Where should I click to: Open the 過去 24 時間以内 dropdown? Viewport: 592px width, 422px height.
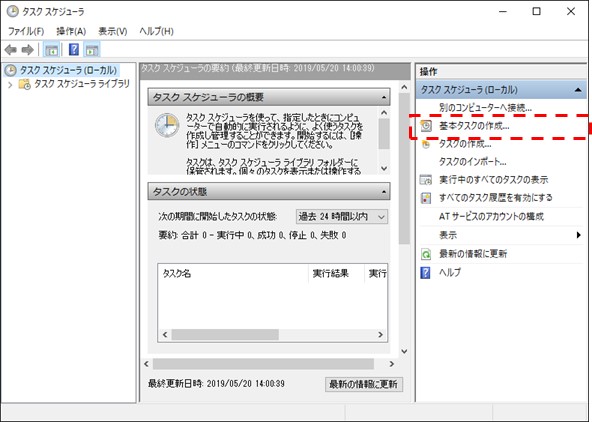click(x=342, y=217)
